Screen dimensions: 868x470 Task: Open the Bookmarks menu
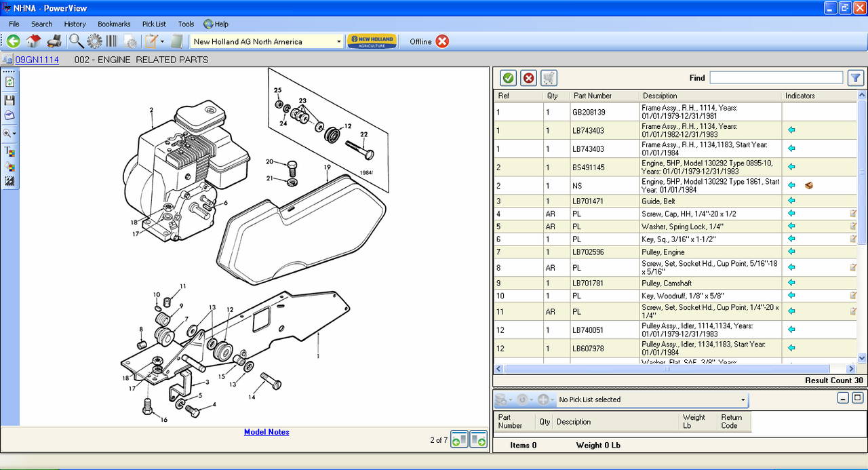[114, 24]
